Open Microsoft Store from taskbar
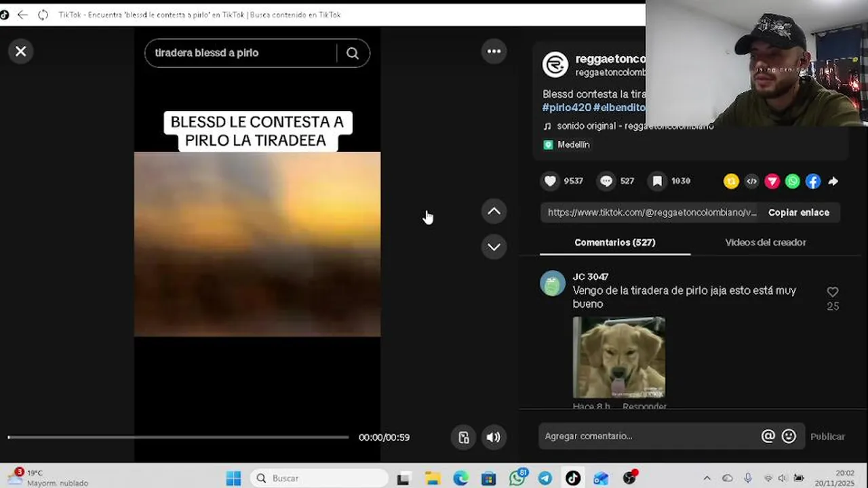This screenshot has width=868, height=488. [488, 479]
